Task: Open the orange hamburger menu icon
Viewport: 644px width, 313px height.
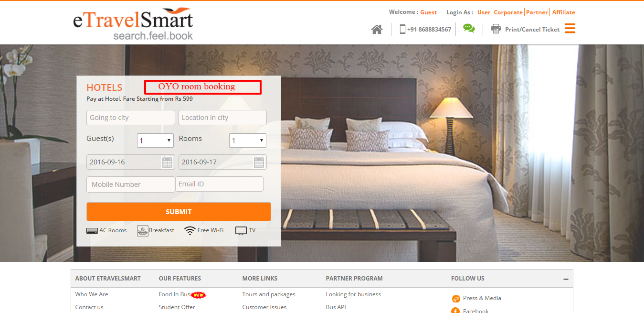Action: 570,29
